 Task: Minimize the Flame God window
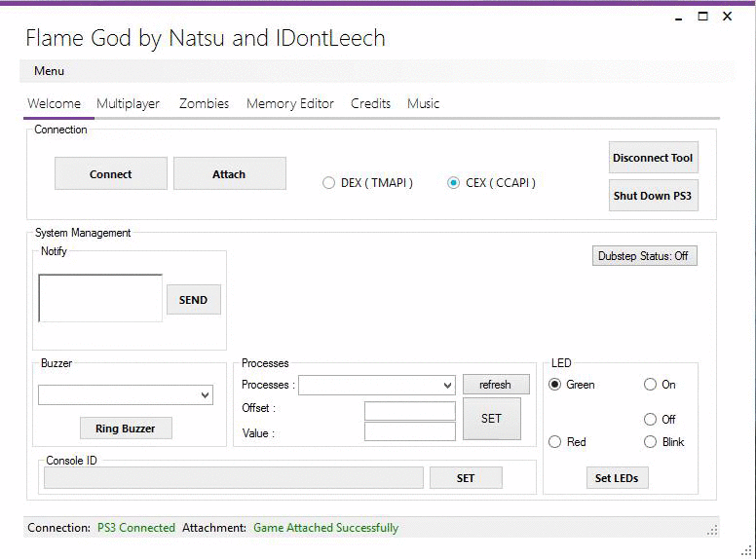pyautogui.click(x=679, y=18)
